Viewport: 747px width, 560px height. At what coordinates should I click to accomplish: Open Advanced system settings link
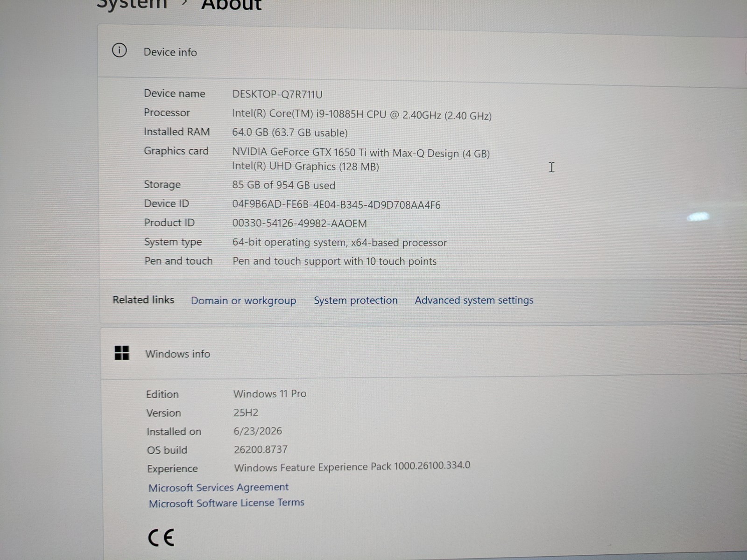pos(474,300)
